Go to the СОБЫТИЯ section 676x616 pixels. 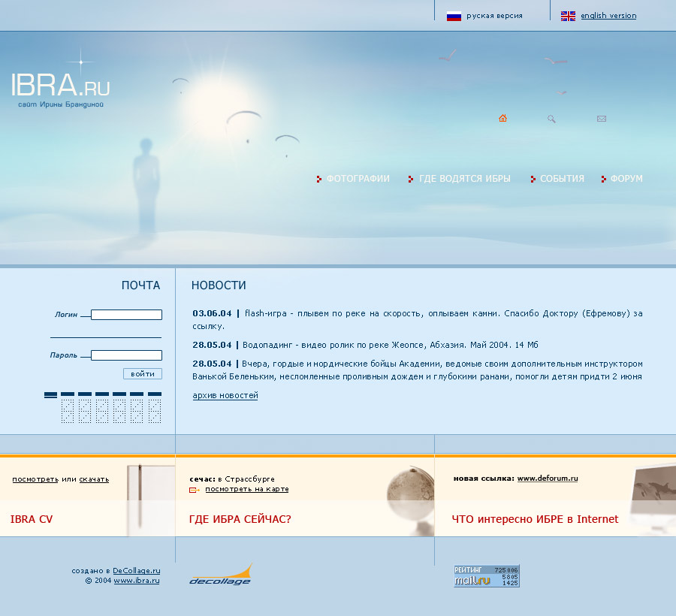(x=562, y=179)
